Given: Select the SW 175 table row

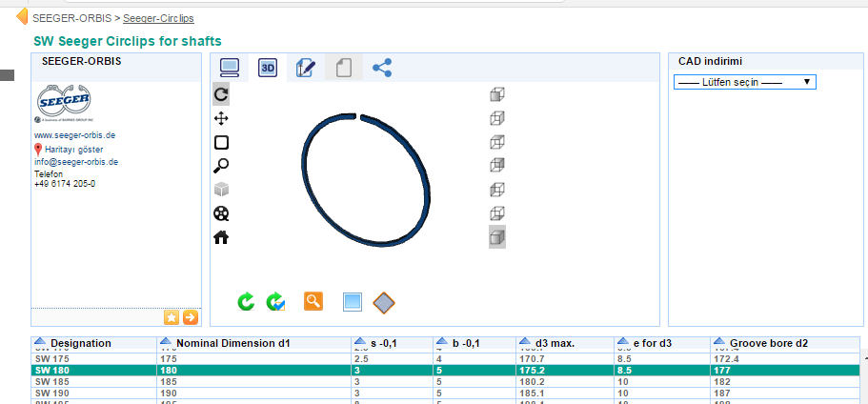Looking at the screenshot, I should pos(445,359).
